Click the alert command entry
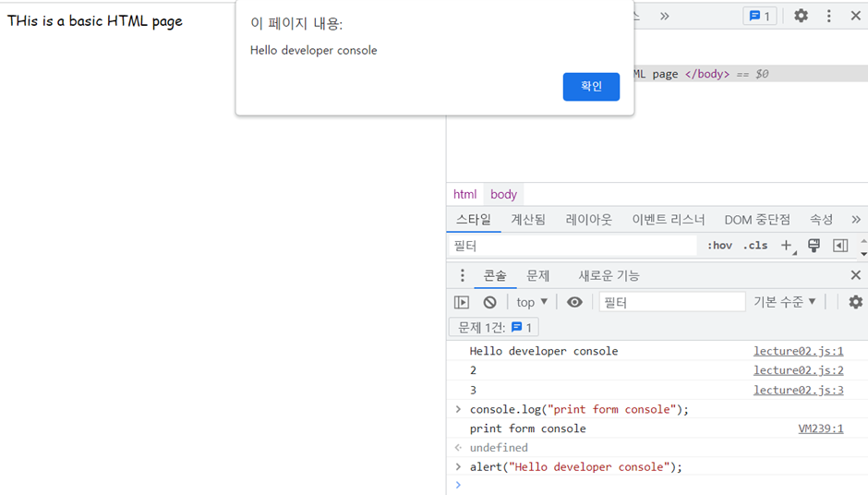Image resolution: width=868 pixels, height=495 pixels. coord(575,467)
